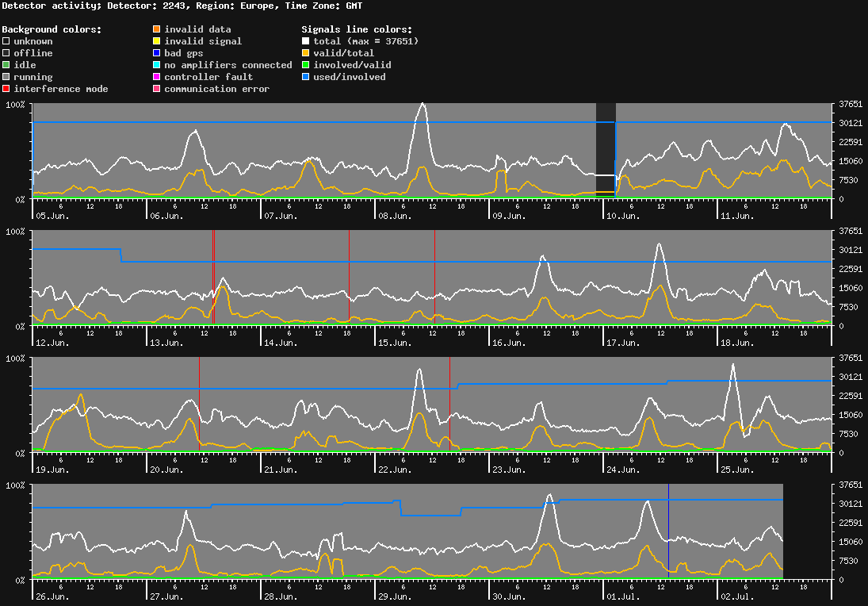
Task: Click the '25.Jun.' date label
Action: pyautogui.click(x=736, y=470)
